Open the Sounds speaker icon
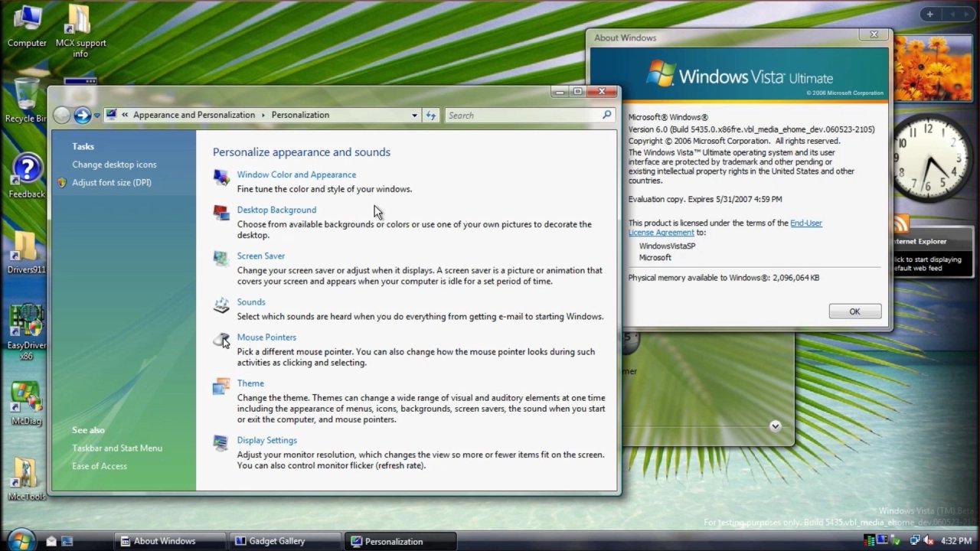This screenshot has height=551, width=980. (221, 305)
